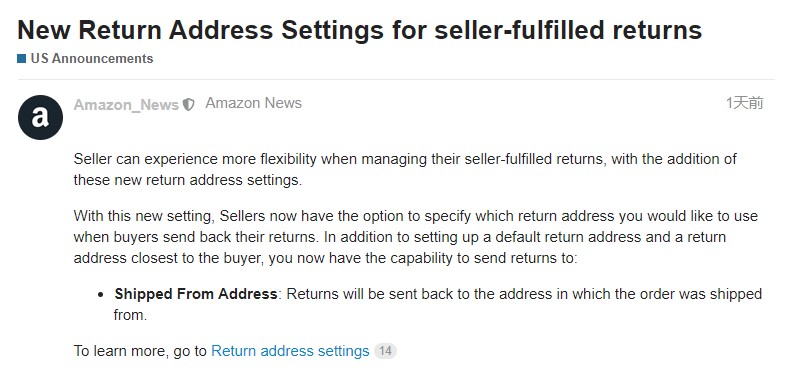The height and width of the screenshot is (377, 789).
Task: Click 'seller-fulfilled returns' in the title heading
Action: tap(568, 30)
